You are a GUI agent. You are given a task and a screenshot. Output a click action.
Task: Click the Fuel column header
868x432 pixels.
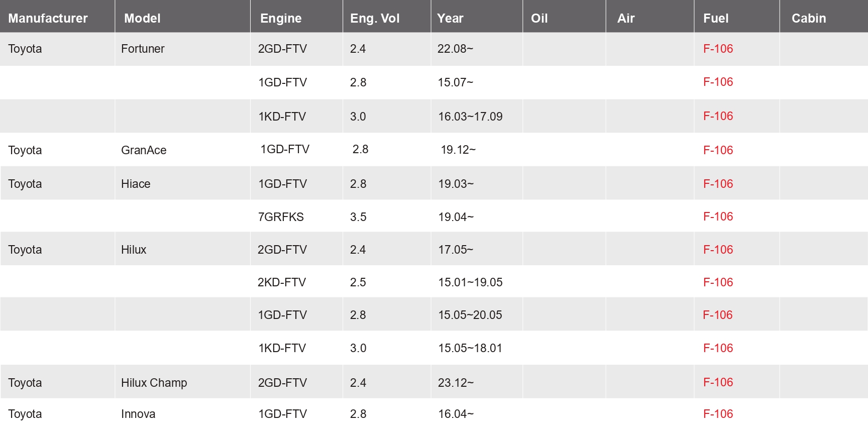click(x=716, y=18)
